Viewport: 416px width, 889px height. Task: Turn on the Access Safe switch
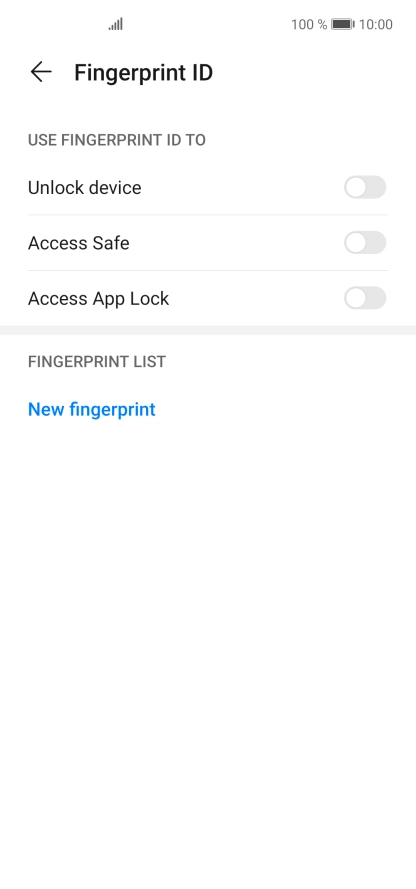365,243
